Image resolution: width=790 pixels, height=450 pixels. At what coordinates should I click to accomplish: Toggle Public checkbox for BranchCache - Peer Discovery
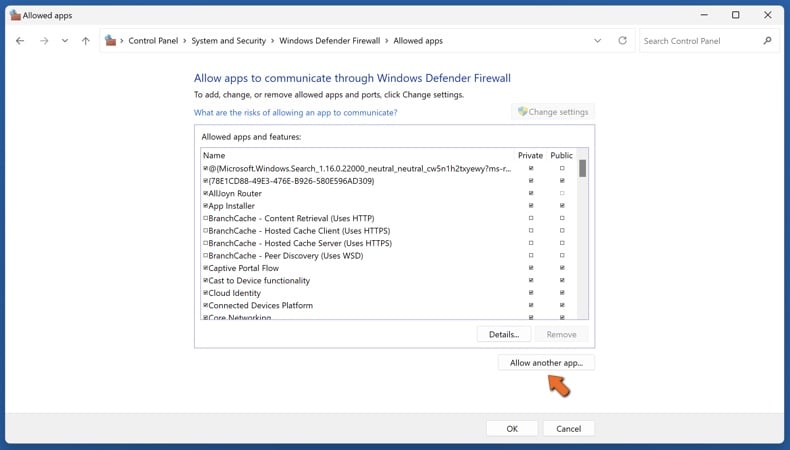point(562,255)
